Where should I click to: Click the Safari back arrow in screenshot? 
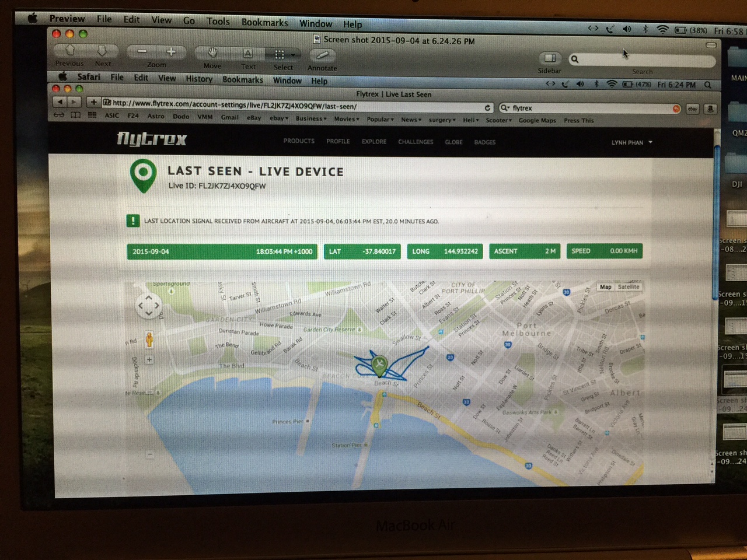click(x=60, y=101)
